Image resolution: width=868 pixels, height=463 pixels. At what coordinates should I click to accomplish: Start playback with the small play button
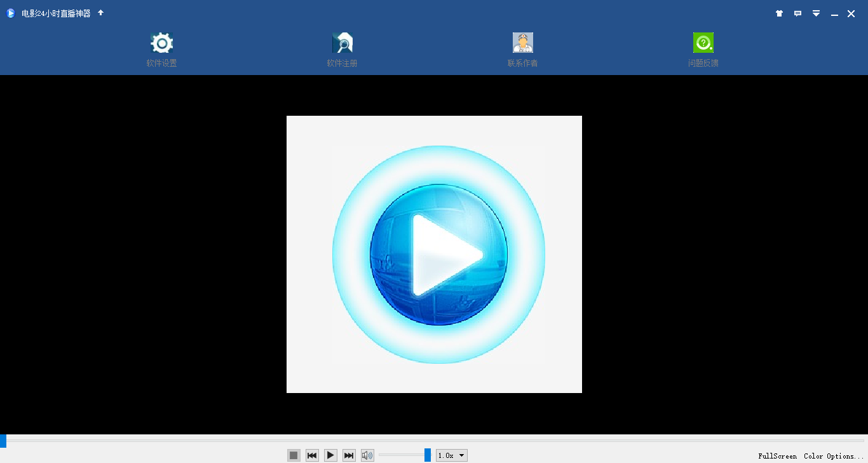click(x=330, y=455)
